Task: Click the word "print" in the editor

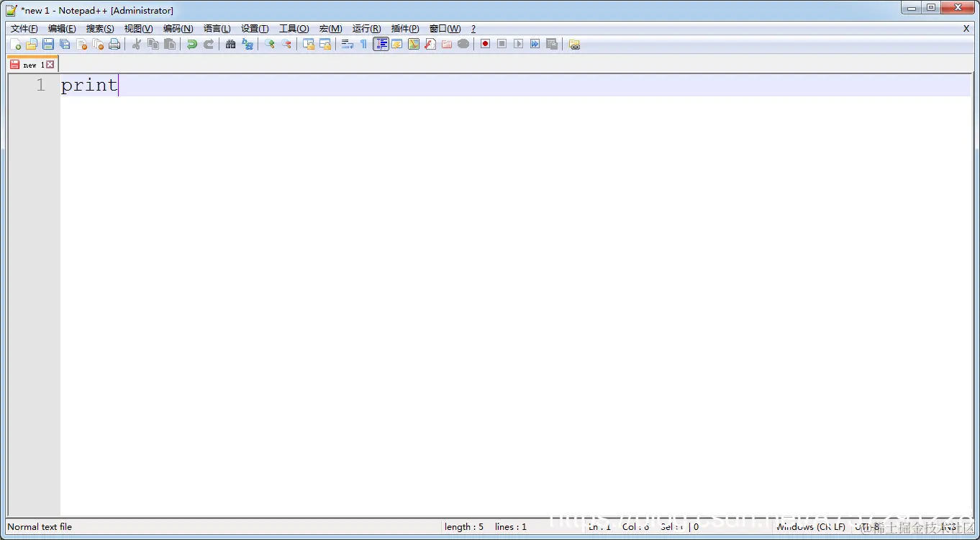Action: click(x=89, y=85)
